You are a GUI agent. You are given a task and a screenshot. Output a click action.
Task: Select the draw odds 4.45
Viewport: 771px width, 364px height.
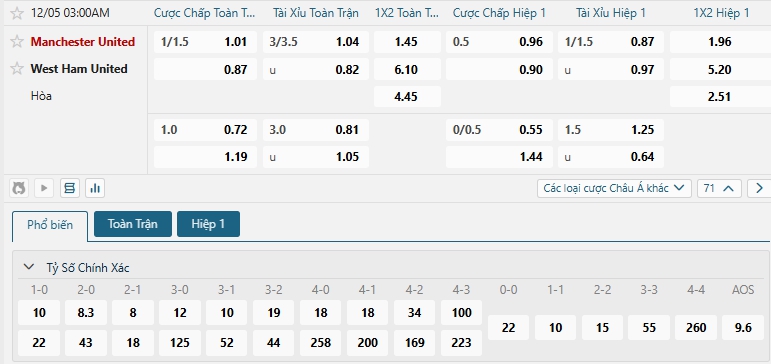coord(407,96)
